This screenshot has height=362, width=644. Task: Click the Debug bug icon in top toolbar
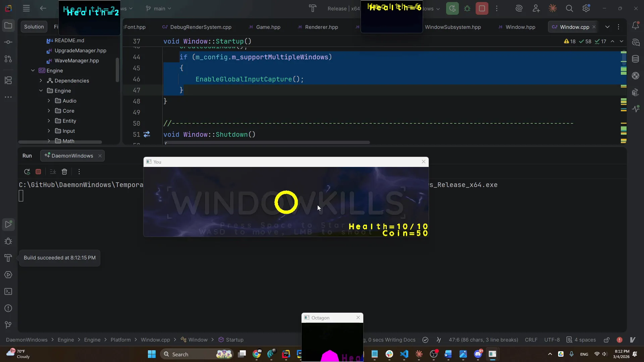467,8
